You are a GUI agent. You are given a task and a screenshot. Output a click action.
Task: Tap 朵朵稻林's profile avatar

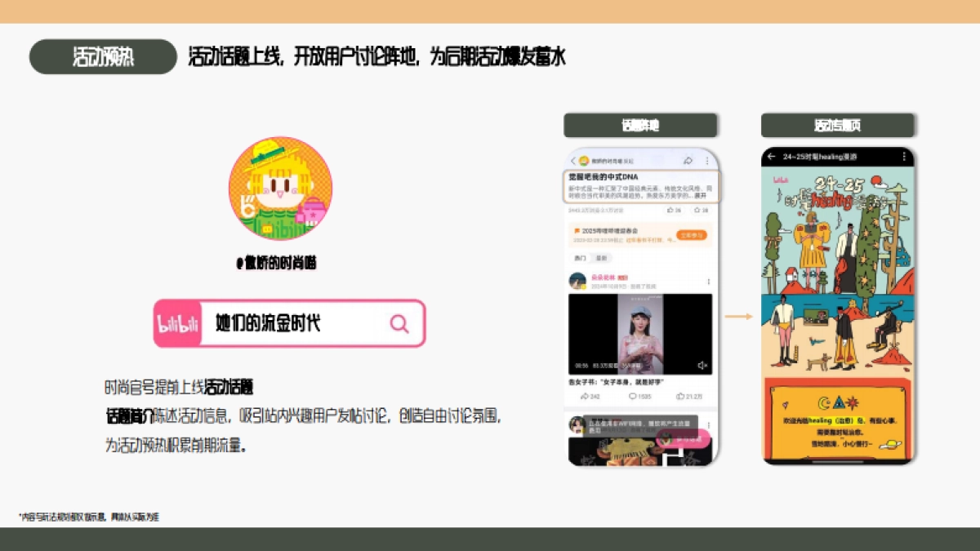(577, 281)
